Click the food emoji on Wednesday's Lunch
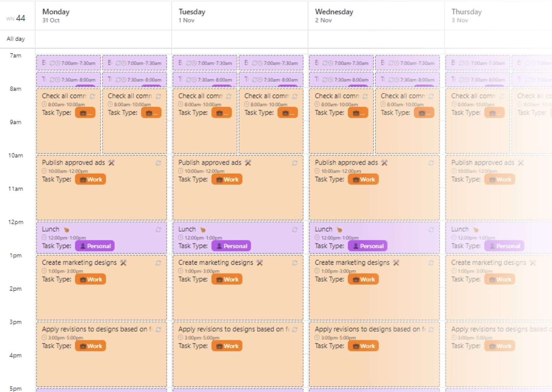 [339, 230]
